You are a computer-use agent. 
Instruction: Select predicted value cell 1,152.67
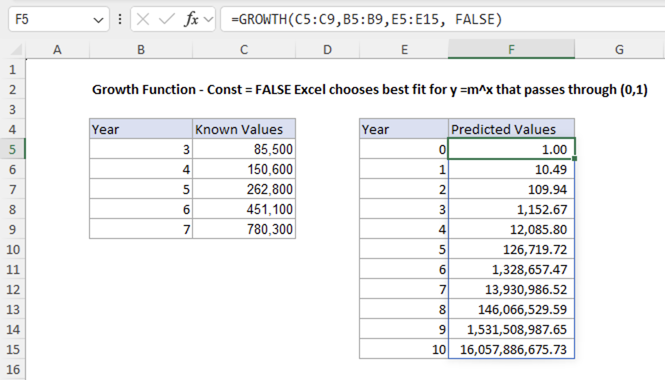coord(511,209)
